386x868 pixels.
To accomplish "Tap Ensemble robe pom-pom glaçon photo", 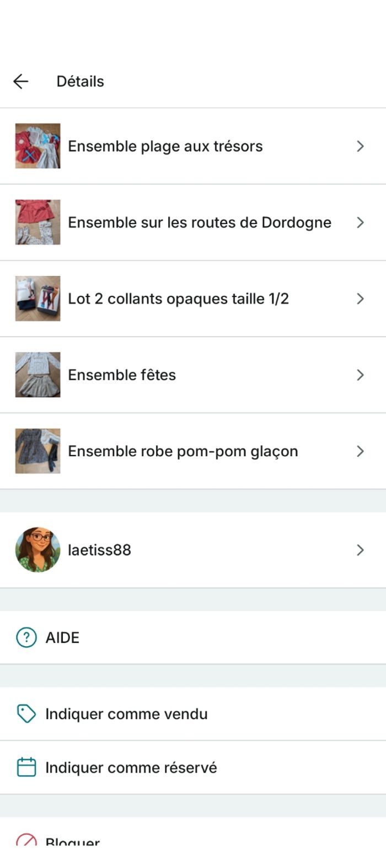I will click(37, 451).
